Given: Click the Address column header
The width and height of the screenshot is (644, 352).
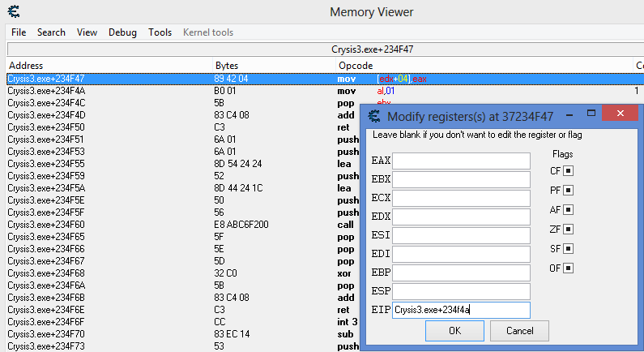Looking at the screenshot, I should click(x=109, y=66).
